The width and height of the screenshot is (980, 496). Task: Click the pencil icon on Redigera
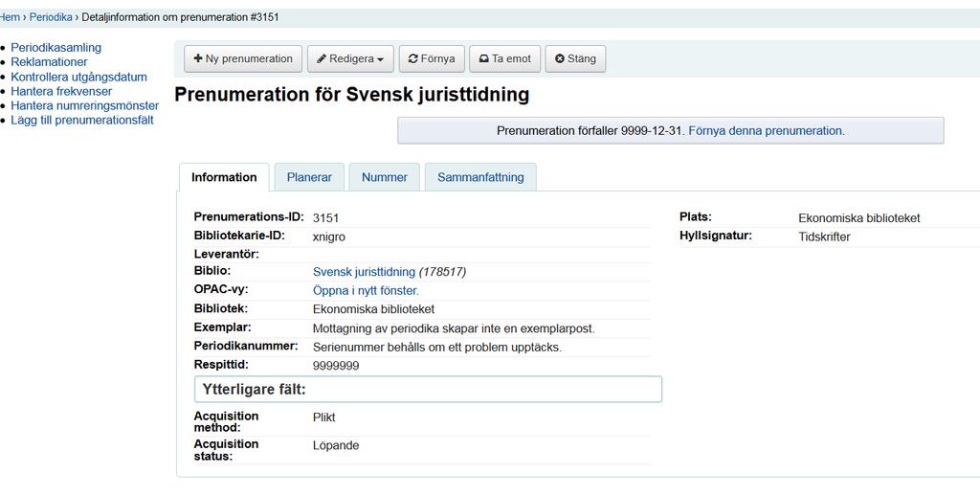pos(322,58)
